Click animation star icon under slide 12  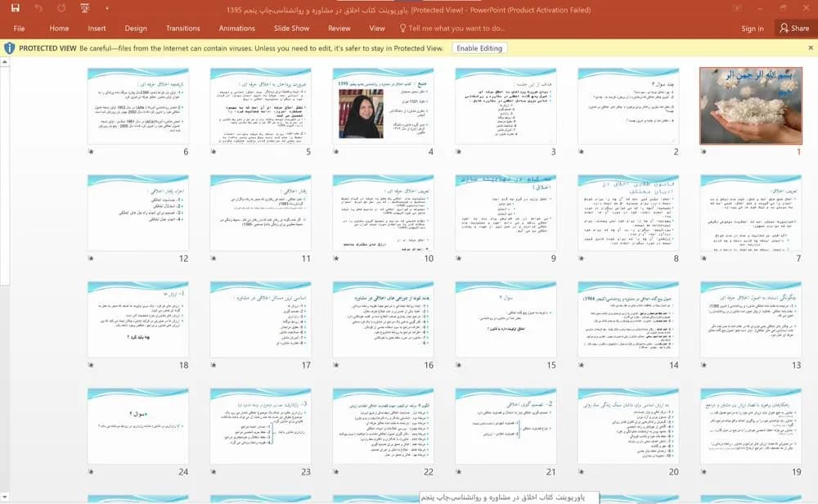point(92,259)
